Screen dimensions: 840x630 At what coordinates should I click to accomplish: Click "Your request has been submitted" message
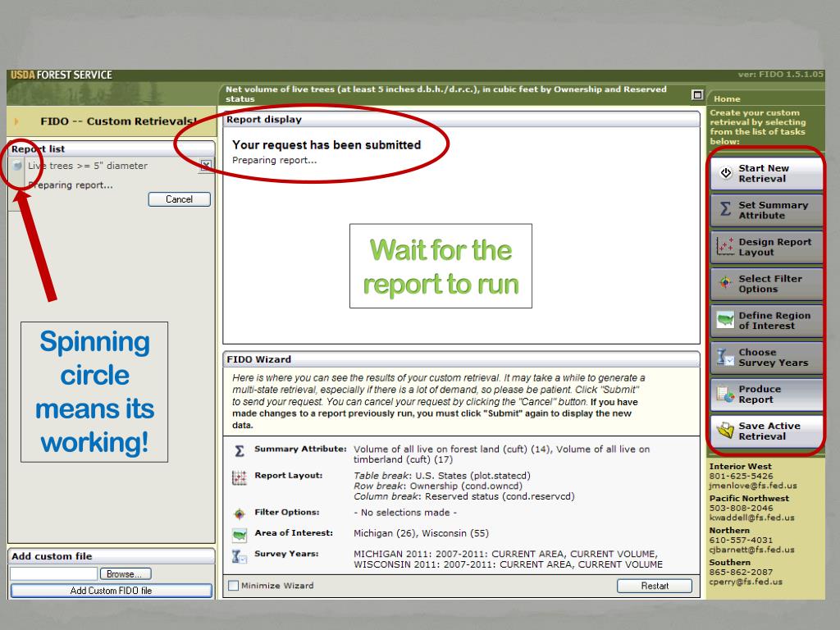[x=326, y=145]
